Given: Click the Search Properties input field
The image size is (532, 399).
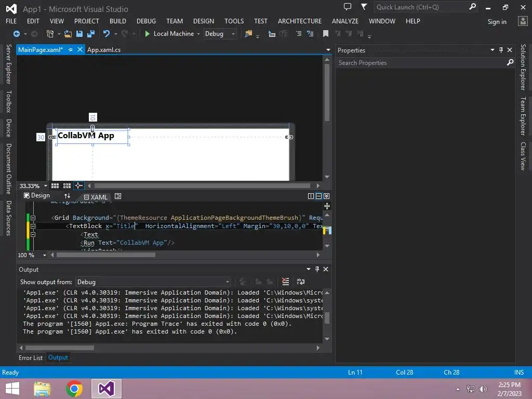Looking at the screenshot, I should (421, 63).
